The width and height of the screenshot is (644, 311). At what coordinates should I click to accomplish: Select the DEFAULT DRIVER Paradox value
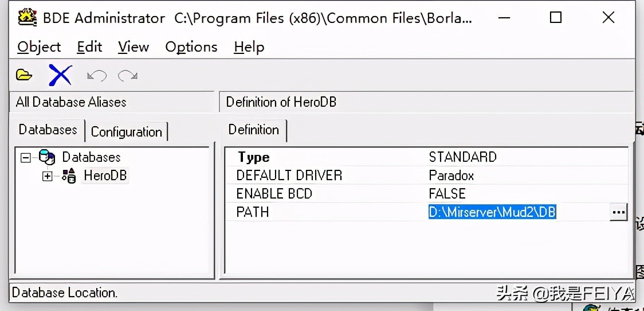(451, 176)
